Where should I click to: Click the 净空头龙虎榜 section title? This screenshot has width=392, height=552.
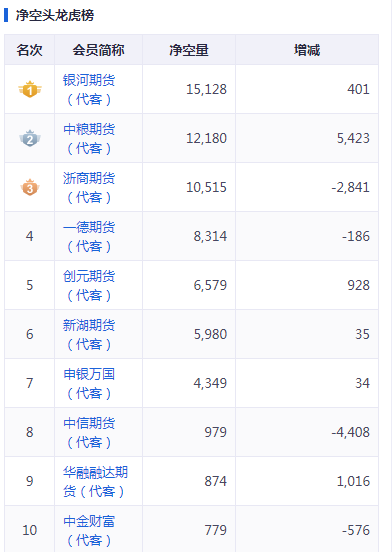55,15
